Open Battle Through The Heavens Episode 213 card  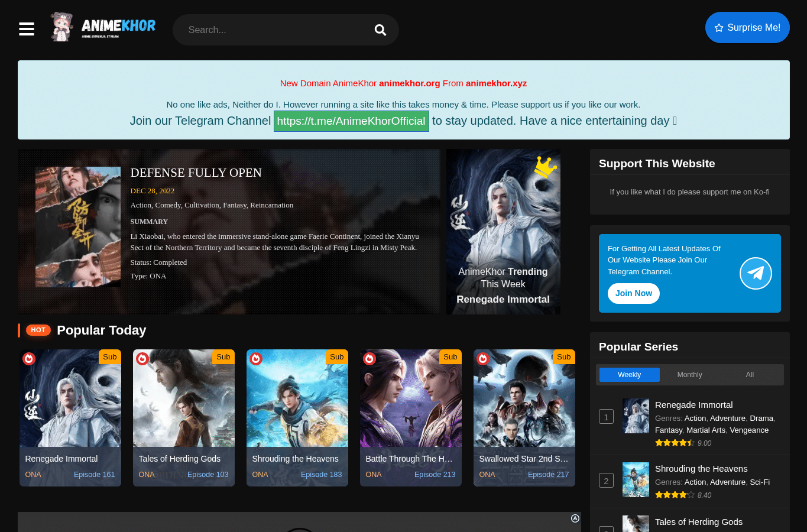click(411, 418)
